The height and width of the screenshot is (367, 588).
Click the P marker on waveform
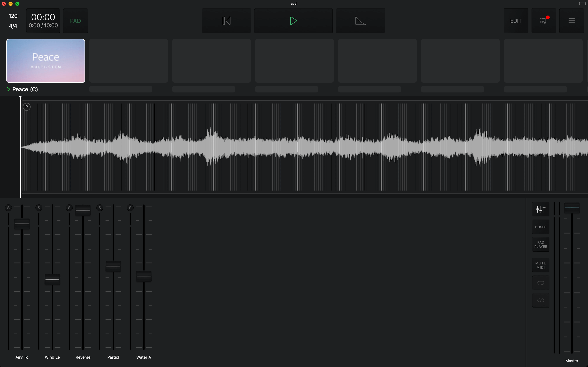[x=27, y=107]
